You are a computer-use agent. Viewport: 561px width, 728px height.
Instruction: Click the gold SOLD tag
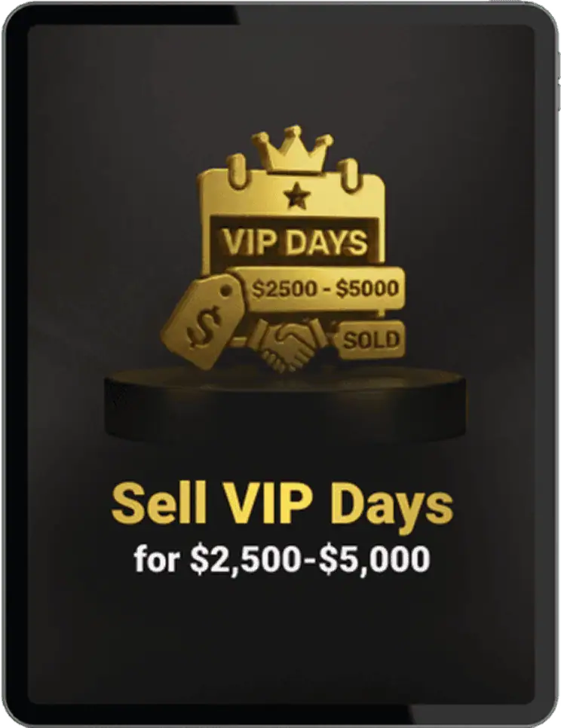pos(369,340)
